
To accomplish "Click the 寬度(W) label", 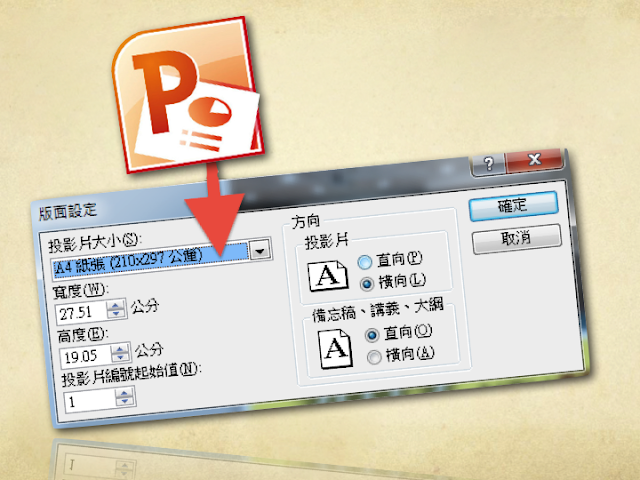I will pyautogui.click(x=81, y=291).
